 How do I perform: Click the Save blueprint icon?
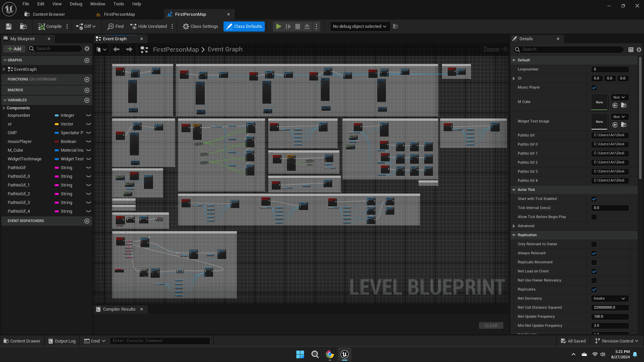point(9,27)
